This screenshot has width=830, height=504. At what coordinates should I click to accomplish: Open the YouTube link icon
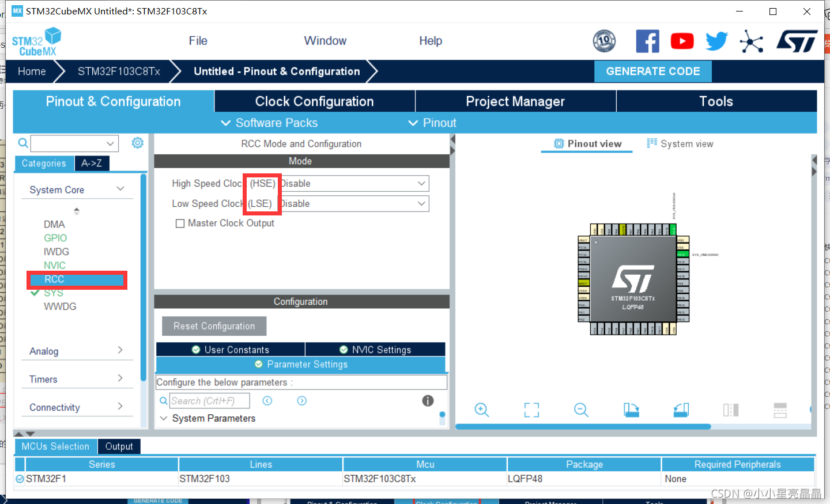tap(682, 41)
